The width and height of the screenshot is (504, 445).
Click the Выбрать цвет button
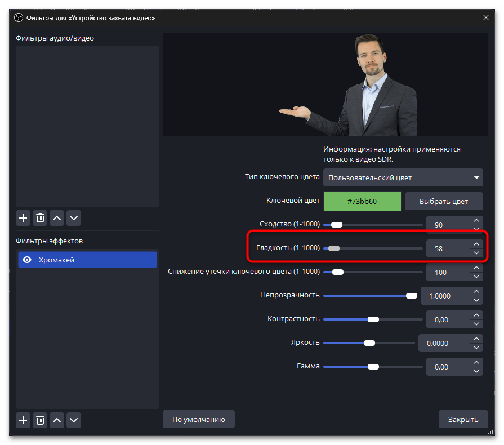444,201
